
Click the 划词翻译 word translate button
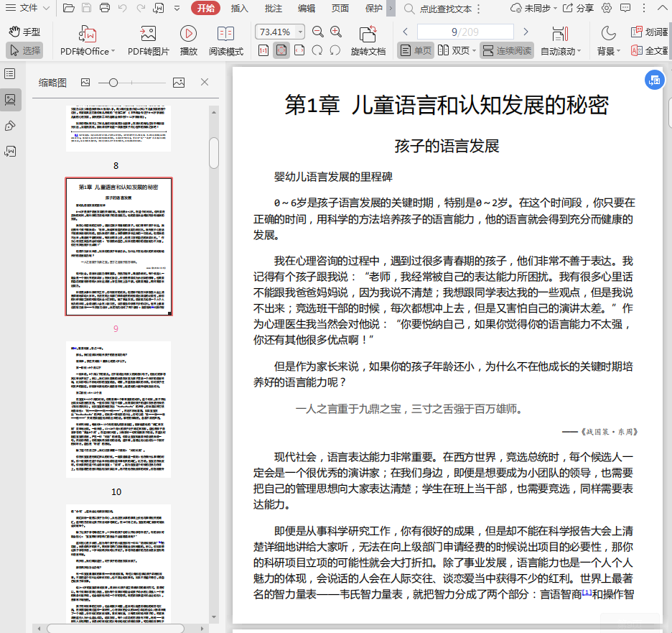pos(650,32)
